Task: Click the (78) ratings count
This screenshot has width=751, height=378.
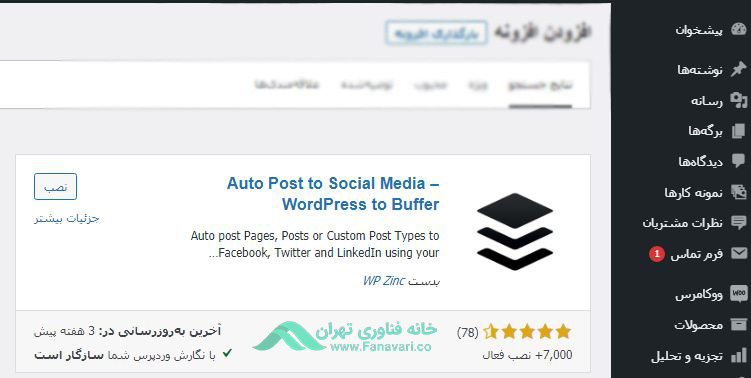Action: pos(468,332)
